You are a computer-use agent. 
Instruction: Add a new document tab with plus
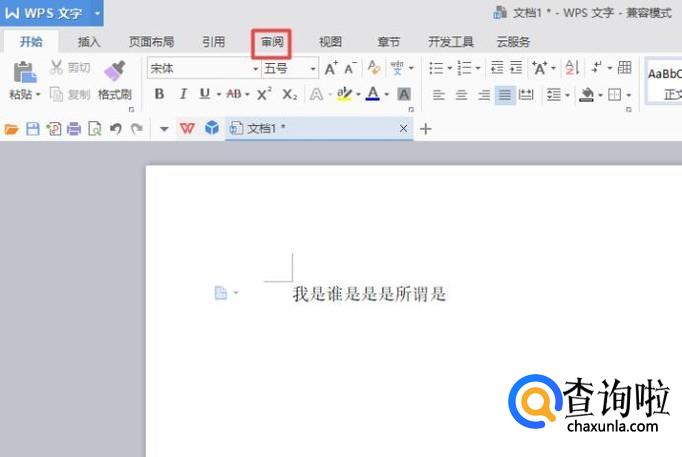coord(426,129)
